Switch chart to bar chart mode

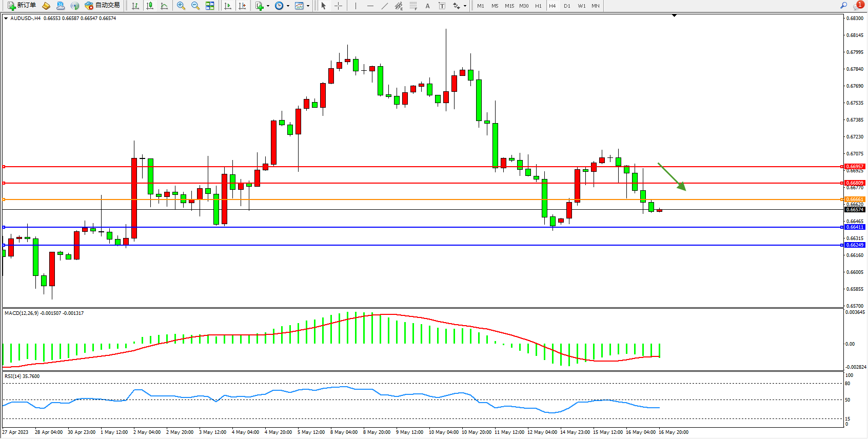tap(135, 6)
